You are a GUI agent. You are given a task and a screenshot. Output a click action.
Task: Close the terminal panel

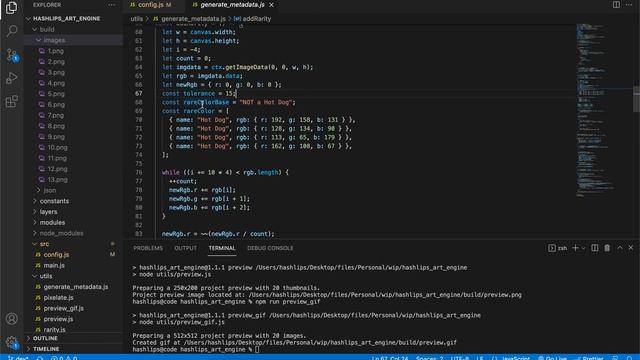(x=631, y=248)
